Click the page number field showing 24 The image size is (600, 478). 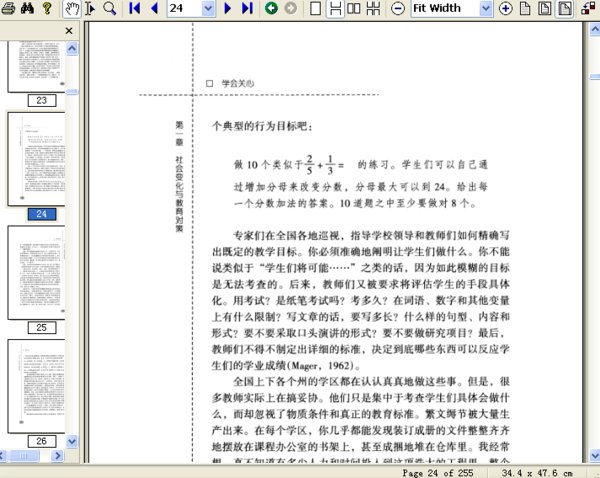click(185, 8)
